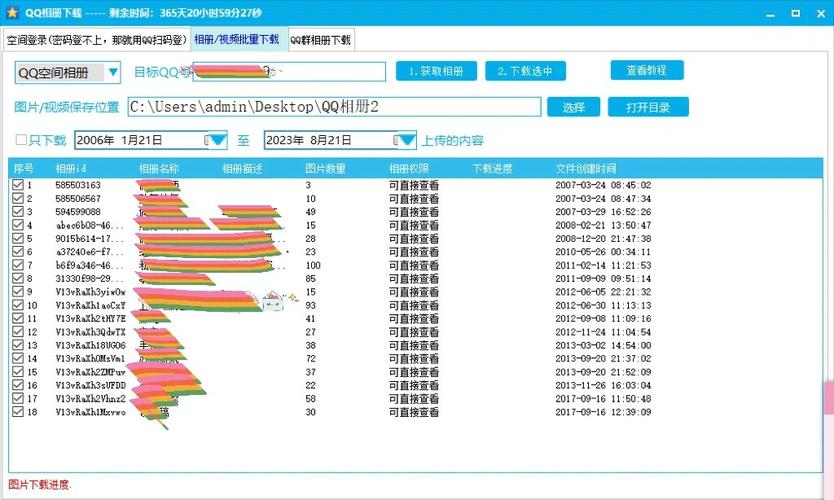Select the cell 2013-03-02 14:54:00
The width and height of the screenshot is (834, 500).
pos(603,345)
